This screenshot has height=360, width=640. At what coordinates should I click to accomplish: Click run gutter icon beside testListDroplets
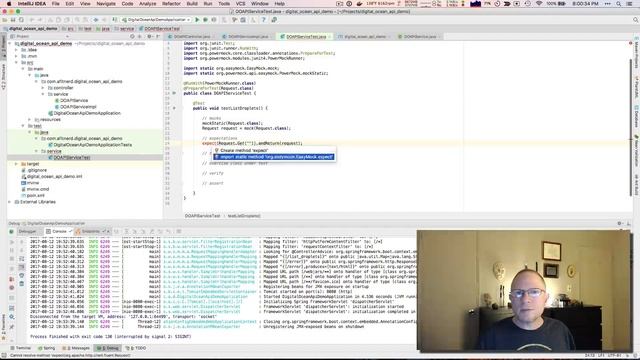pos(174,108)
